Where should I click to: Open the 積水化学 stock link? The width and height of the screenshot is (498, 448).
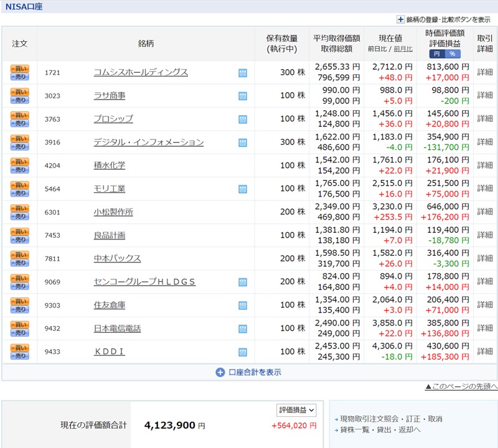(x=110, y=165)
